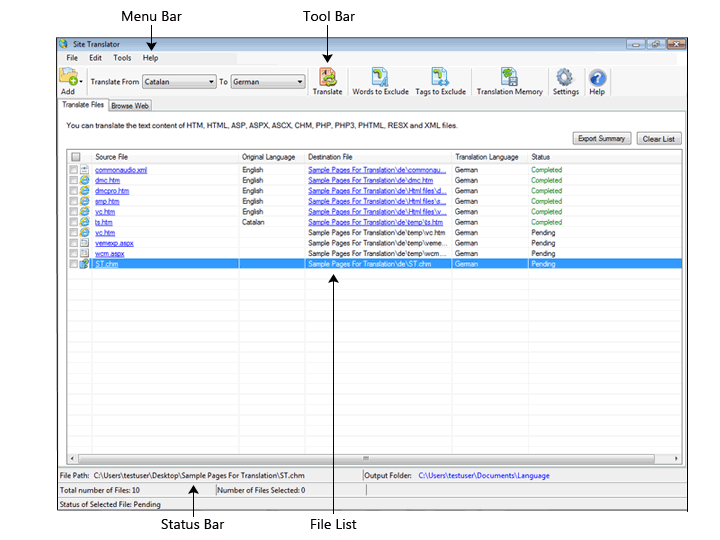Open source file link ST.chm
This screenshot has height=540, width=720.
107,264
